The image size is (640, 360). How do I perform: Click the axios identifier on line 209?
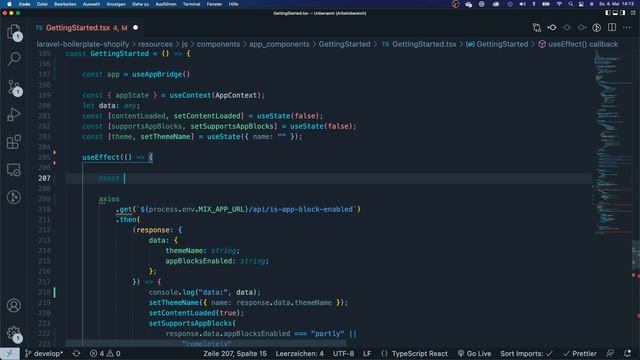[x=109, y=199]
